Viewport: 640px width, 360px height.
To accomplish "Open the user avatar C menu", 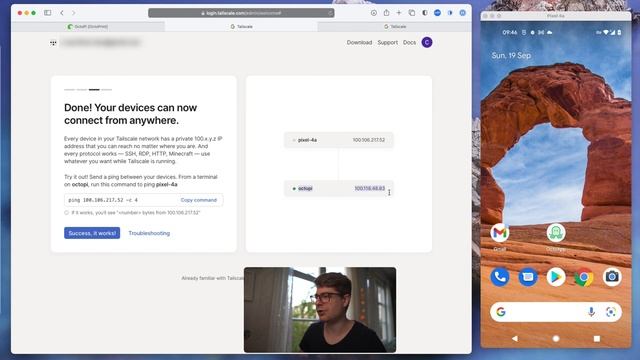I will (427, 42).
